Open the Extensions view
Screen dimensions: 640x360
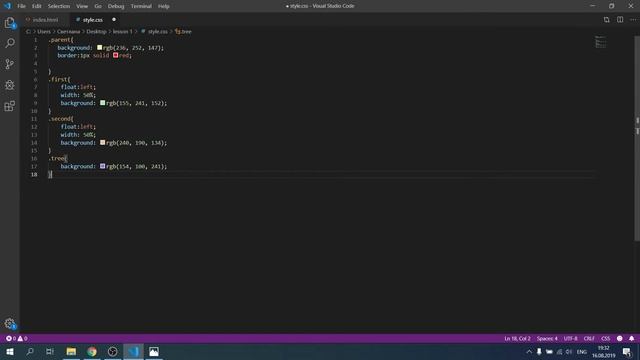[x=10, y=106]
